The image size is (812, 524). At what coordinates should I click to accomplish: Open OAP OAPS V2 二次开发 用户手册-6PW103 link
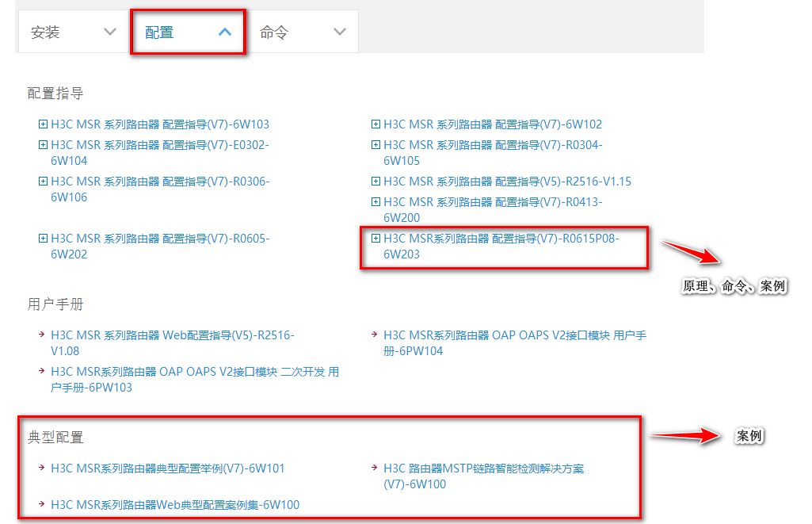click(195, 380)
